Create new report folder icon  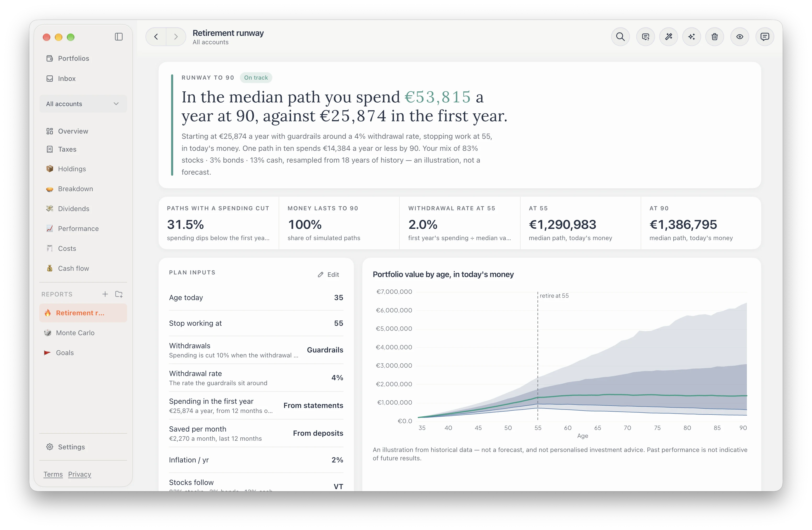119,294
